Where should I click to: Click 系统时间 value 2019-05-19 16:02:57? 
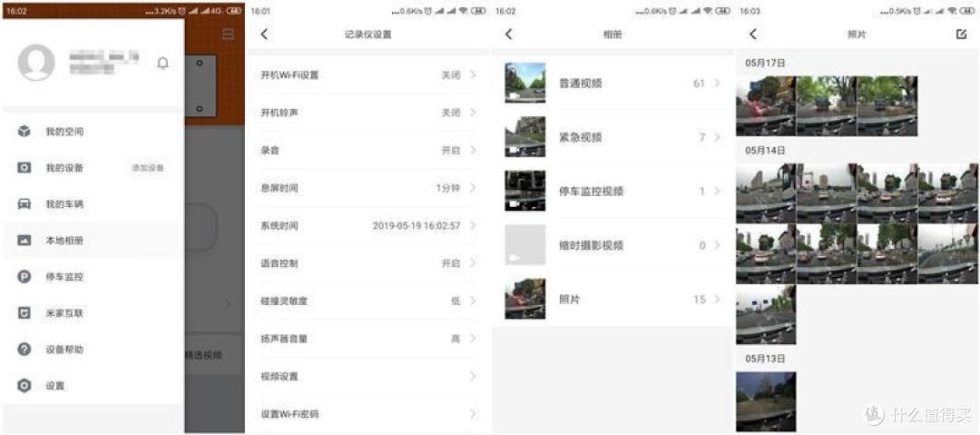(416, 225)
